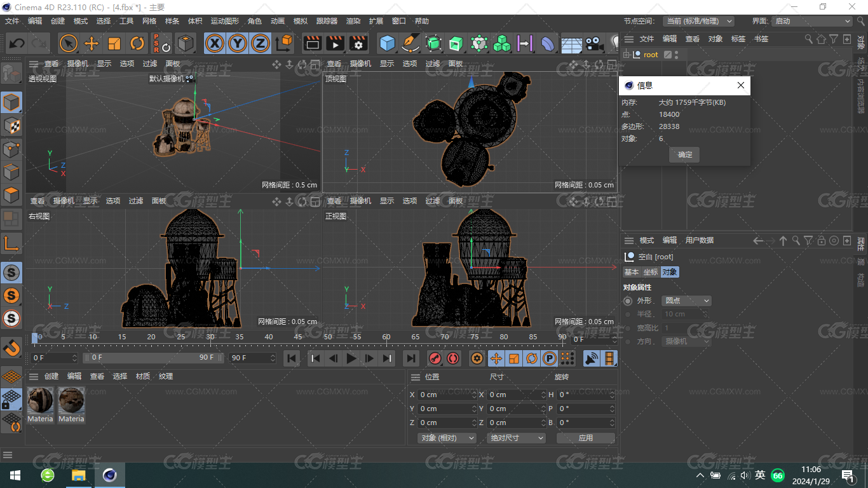
Task: Open the 绝对尺寸 size dropdown
Action: tap(517, 438)
